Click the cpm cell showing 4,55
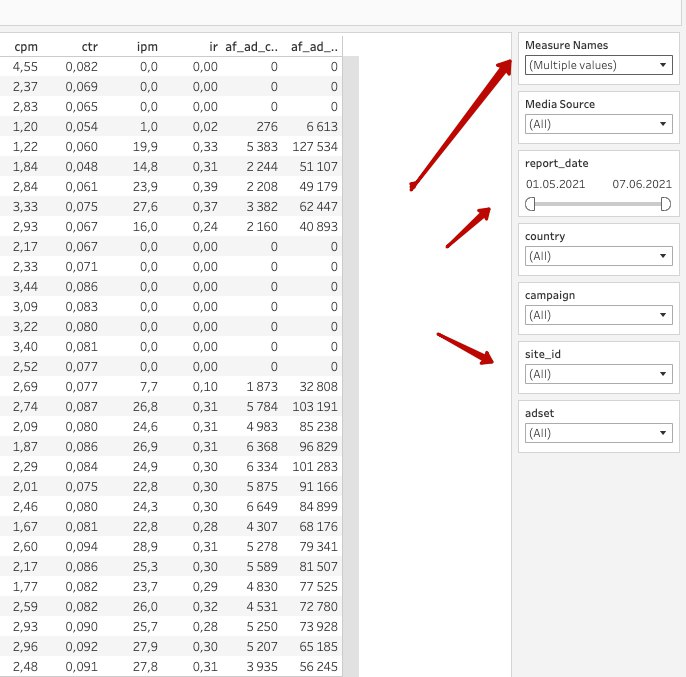 click(x=25, y=67)
